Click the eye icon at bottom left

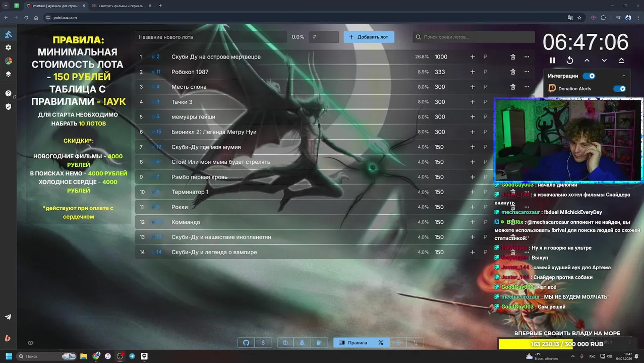[x=30, y=343]
